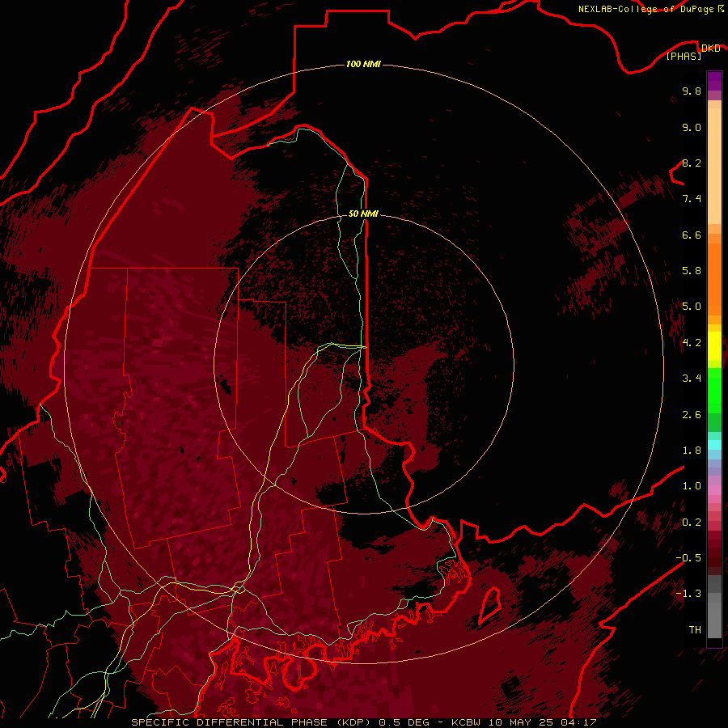Click the 7.4 scale value
Viewport: 728px width, 728px height.
[x=692, y=199]
